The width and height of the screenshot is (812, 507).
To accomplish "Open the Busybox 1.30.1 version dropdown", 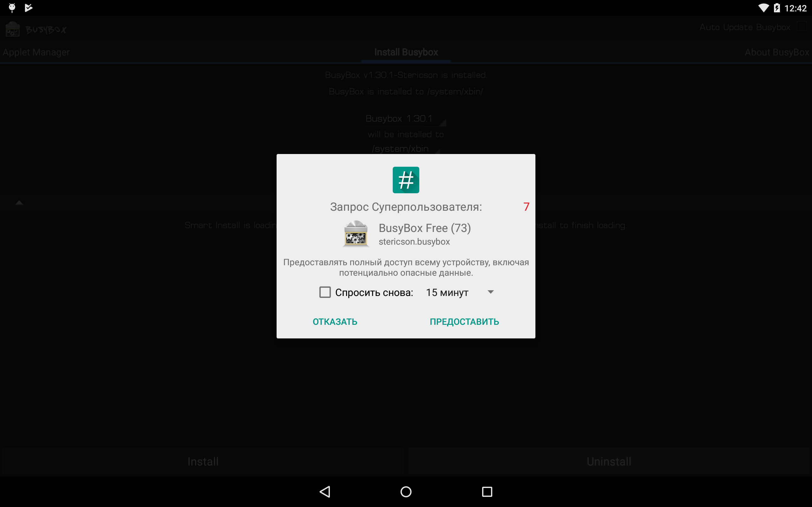I will pyautogui.click(x=405, y=119).
